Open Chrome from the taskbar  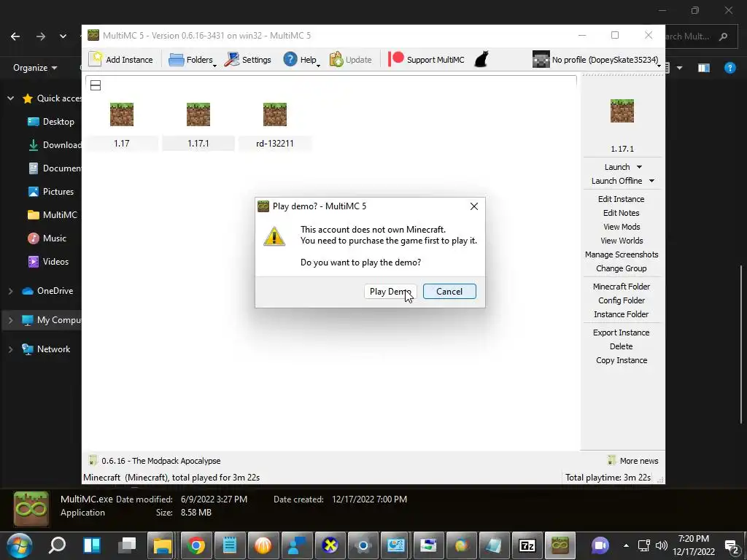click(196, 545)
